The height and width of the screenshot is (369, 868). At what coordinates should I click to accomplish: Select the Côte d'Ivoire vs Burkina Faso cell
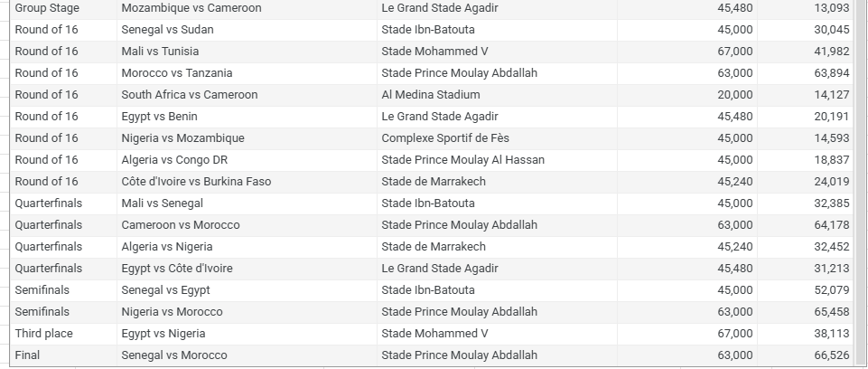(196, 182)
